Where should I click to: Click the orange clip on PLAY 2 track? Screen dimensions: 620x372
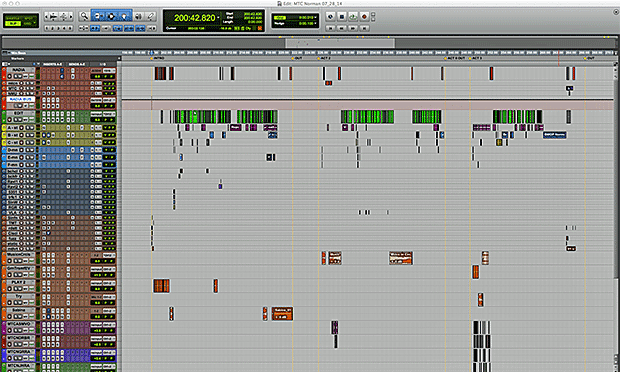tap(161, 286)
